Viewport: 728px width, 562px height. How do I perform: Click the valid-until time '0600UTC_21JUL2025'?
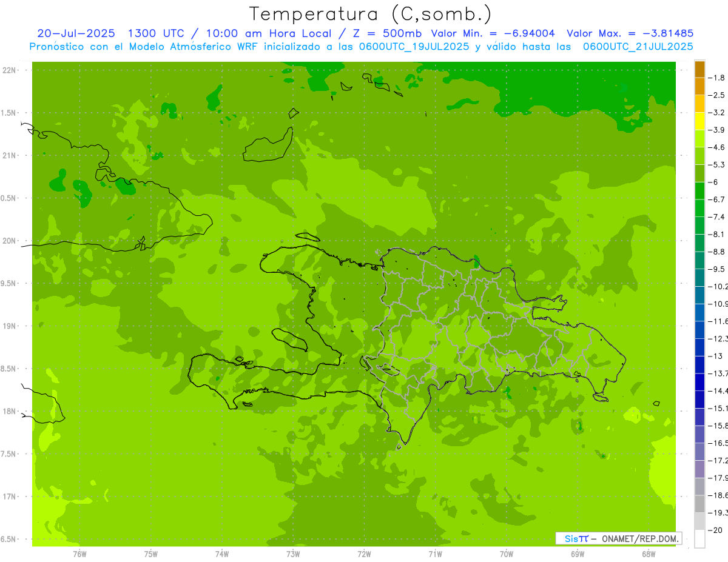(x=638, y=47)
